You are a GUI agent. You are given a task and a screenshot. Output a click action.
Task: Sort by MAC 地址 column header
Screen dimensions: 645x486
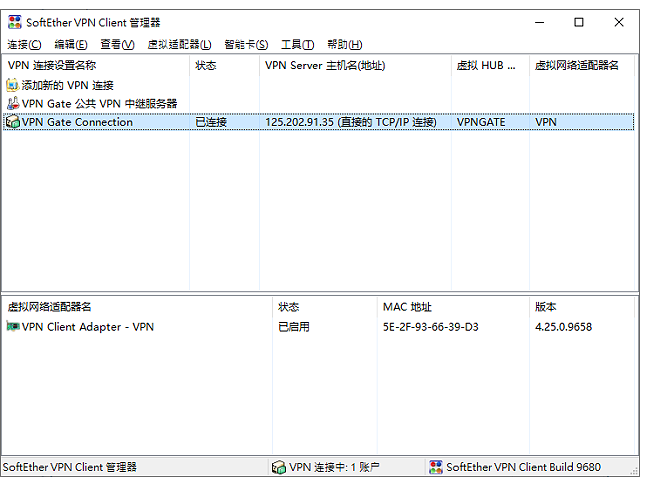click(453, 307)
